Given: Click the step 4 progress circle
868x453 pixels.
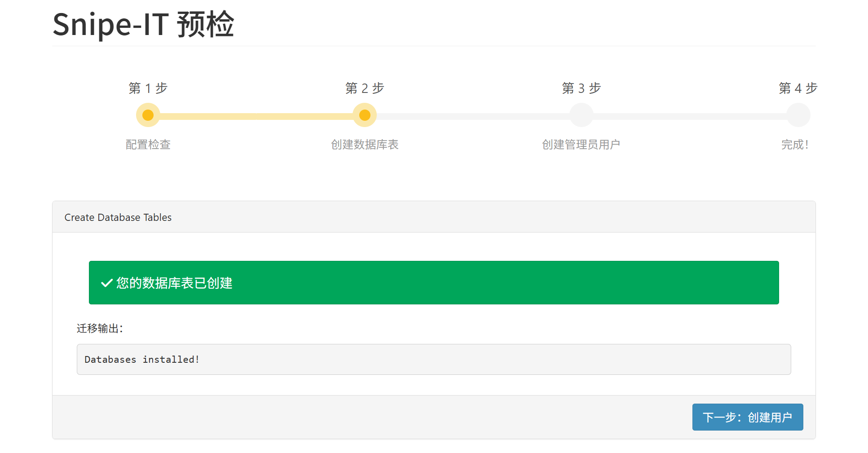Looking at the screenshot, I should (798, 114).
